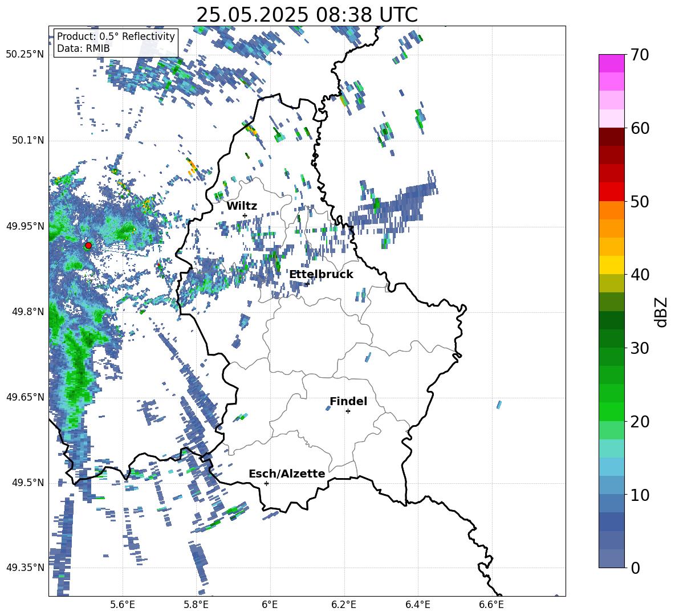This screenshot has width=675, height=616.
Task: Pick the dark red colorbar segment below 60
Action: point(611,137)
